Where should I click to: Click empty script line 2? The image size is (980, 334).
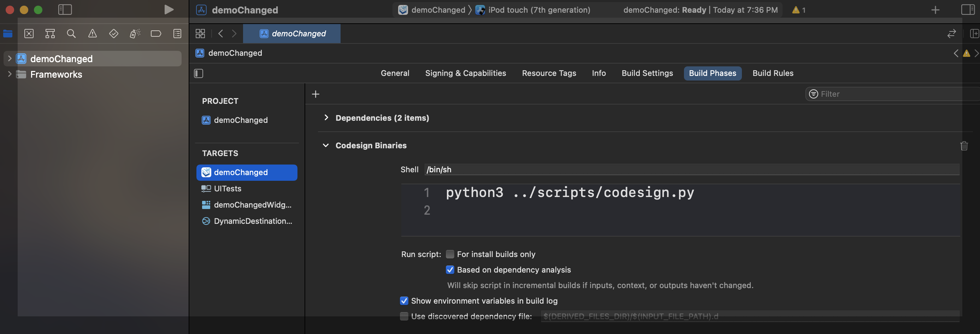coord(680,210)
